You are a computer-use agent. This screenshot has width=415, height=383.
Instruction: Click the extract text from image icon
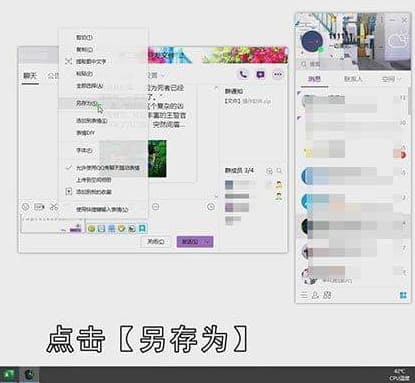coord(68,61)
